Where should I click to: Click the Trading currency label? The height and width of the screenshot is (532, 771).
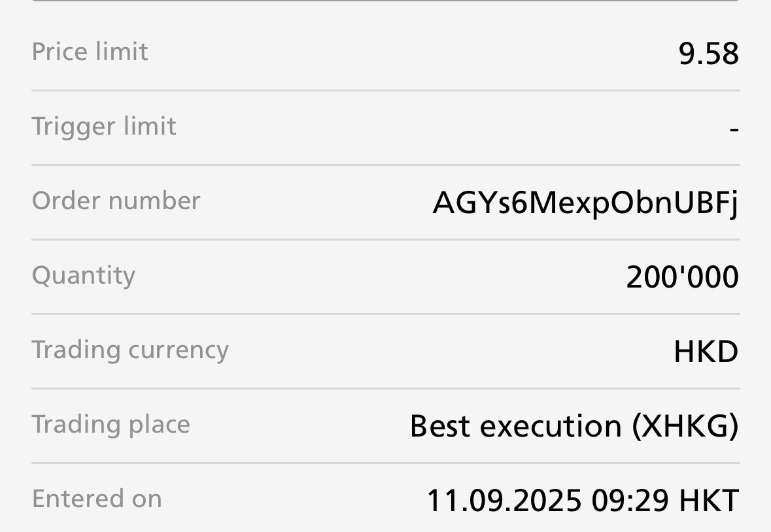click(130, 350)
